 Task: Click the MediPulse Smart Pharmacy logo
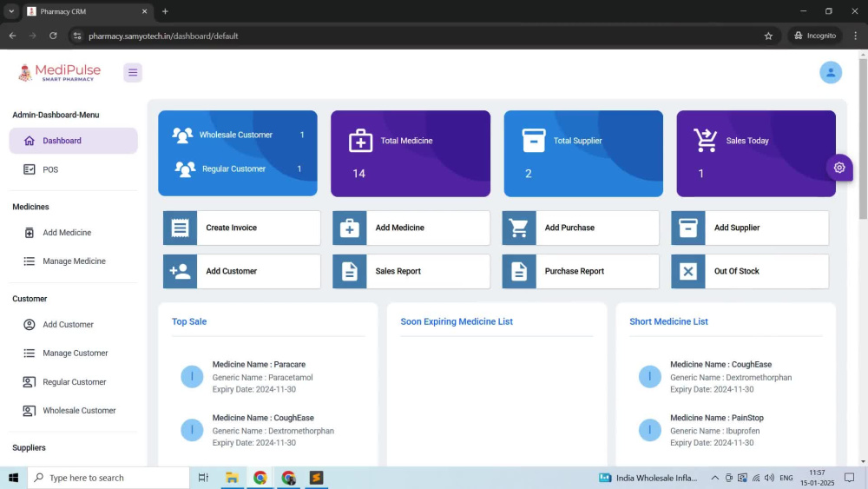point(59,73)
